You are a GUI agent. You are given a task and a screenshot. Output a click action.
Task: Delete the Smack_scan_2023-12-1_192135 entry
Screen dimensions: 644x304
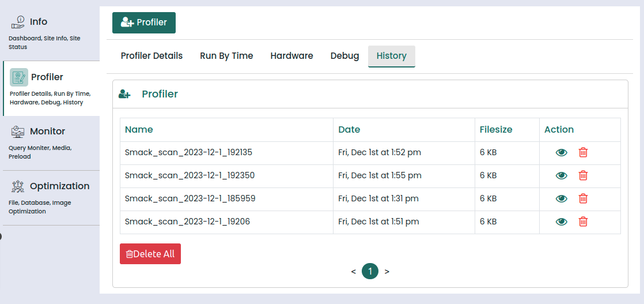[x=583, y=153]
